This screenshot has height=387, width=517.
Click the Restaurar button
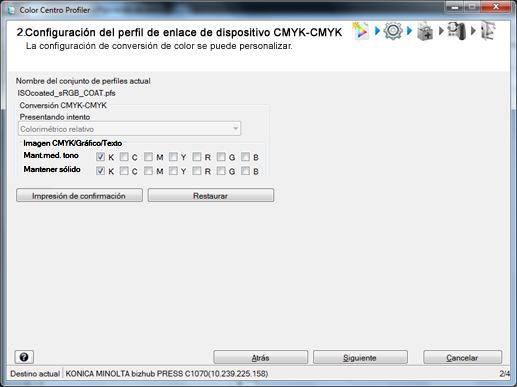[x=211, y=195]
